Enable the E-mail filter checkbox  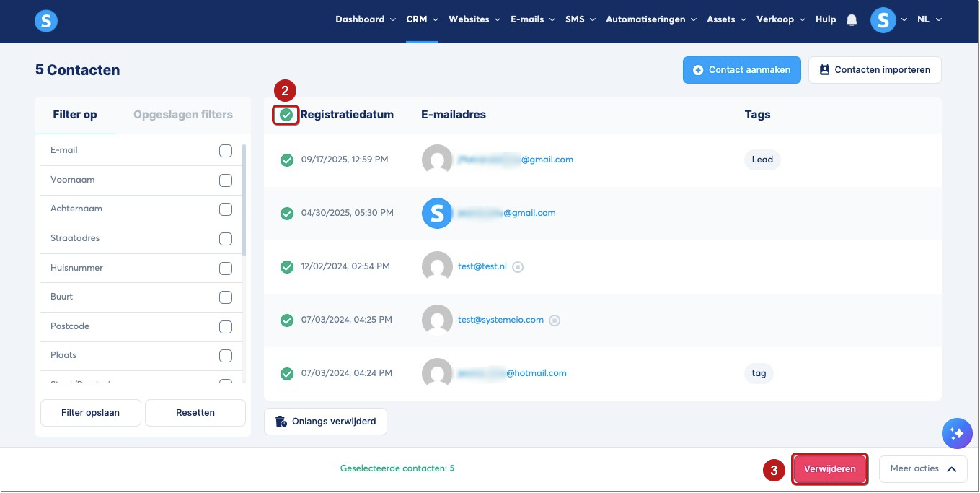(x=226, y=151)
